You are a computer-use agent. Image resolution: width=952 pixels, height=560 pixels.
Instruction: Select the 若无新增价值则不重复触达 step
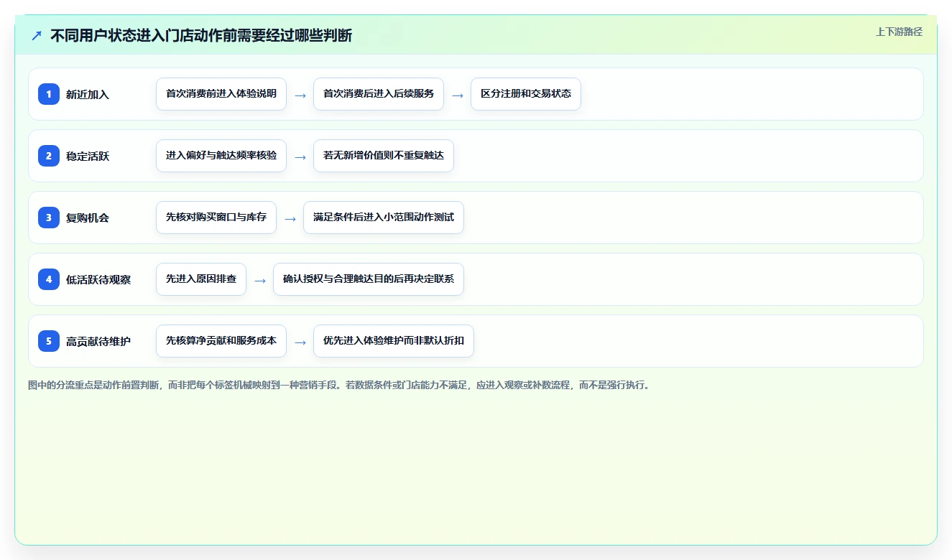coord(384,156)
